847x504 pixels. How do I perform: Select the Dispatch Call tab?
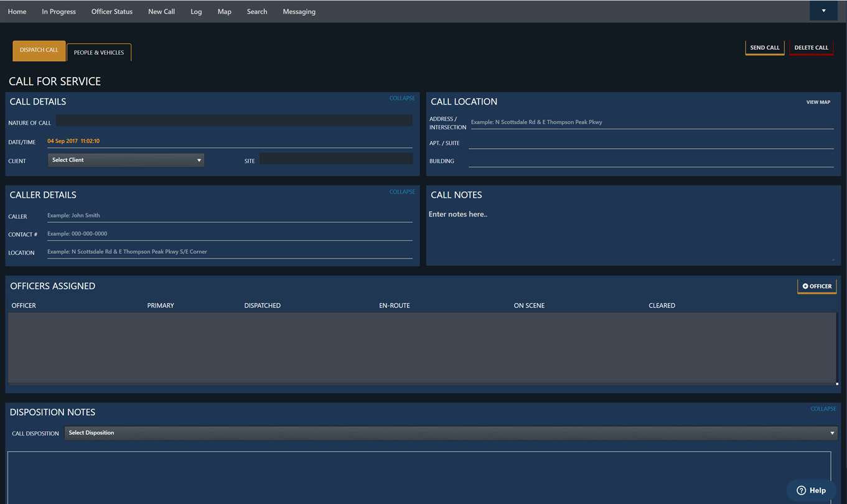tap(39, 50)
